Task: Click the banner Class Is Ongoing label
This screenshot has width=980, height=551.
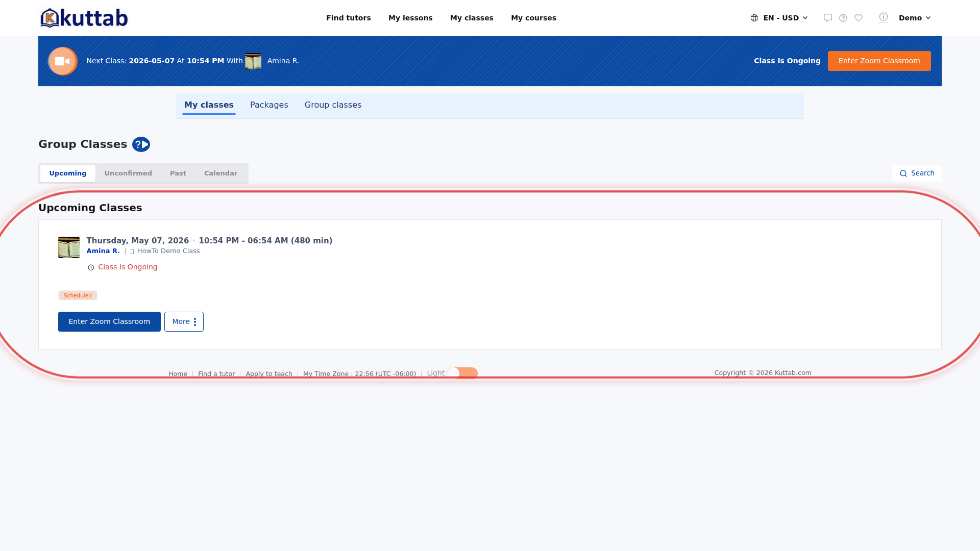Action: pyautogui.click(x=787, y=61)
